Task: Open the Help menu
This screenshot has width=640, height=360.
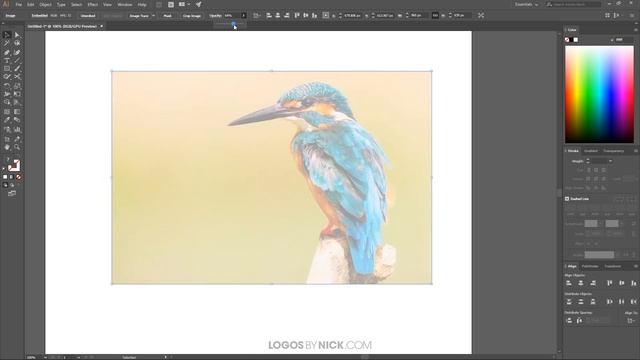Action: [x=142, y=4]
